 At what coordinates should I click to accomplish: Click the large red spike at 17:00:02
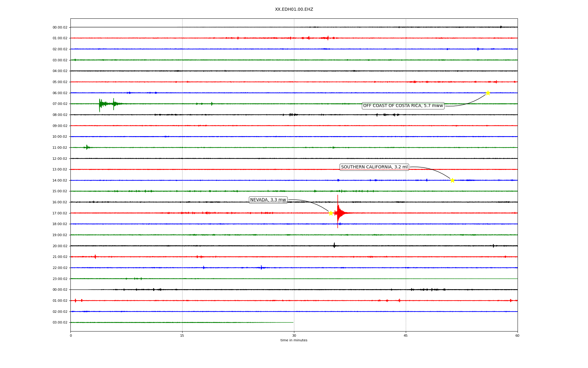tap(338, 212)
